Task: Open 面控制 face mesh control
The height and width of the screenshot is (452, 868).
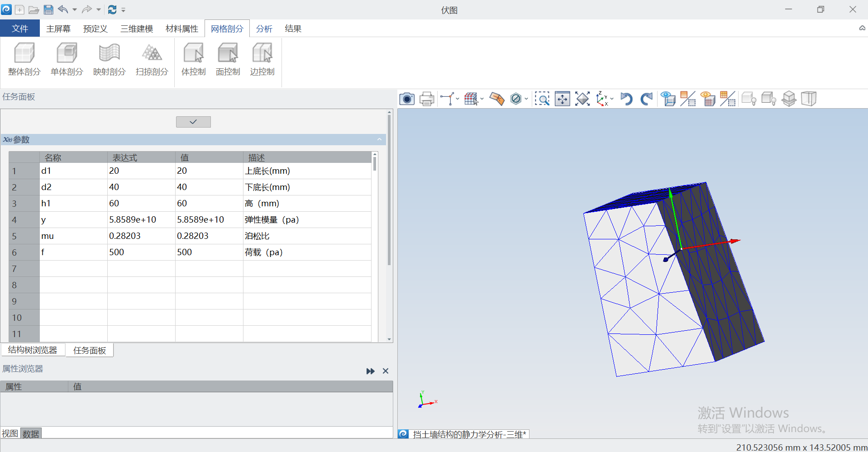Action: [x=228, y=60]
